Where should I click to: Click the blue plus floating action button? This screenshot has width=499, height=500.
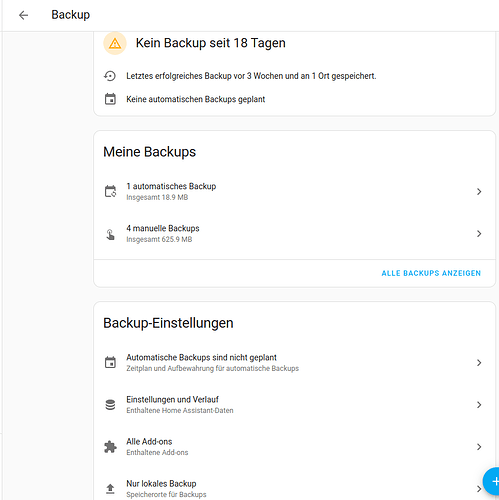(x=492, y=481)
